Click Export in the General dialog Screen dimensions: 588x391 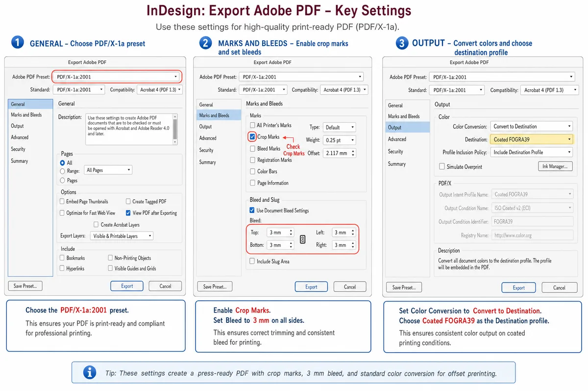coord(127,286)
